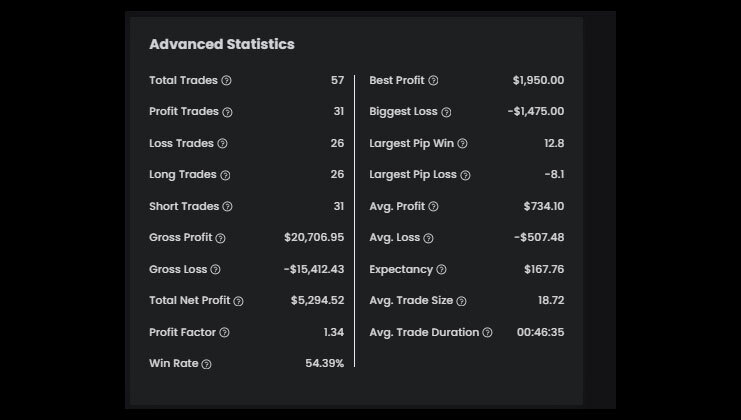Click the Advanced Statistics heading
The height and width of the screenshot is (420, 741).
point(222,44)
